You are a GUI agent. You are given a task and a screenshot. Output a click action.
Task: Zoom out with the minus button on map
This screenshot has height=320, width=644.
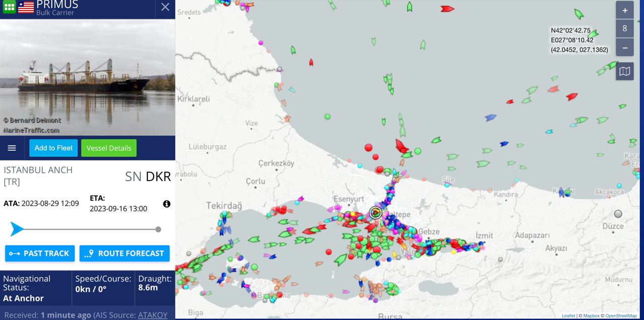coord(624,47)
